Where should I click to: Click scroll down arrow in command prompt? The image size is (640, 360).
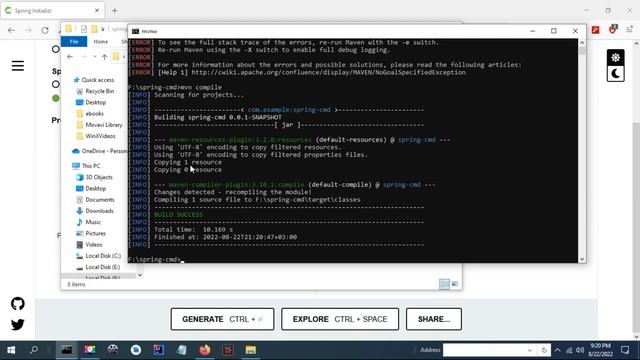pos(582,259)
